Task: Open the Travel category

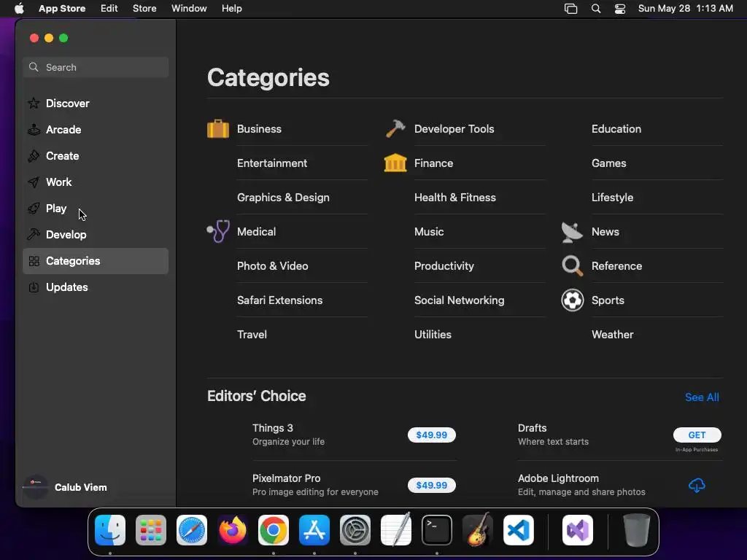Action: pos(252,334)
